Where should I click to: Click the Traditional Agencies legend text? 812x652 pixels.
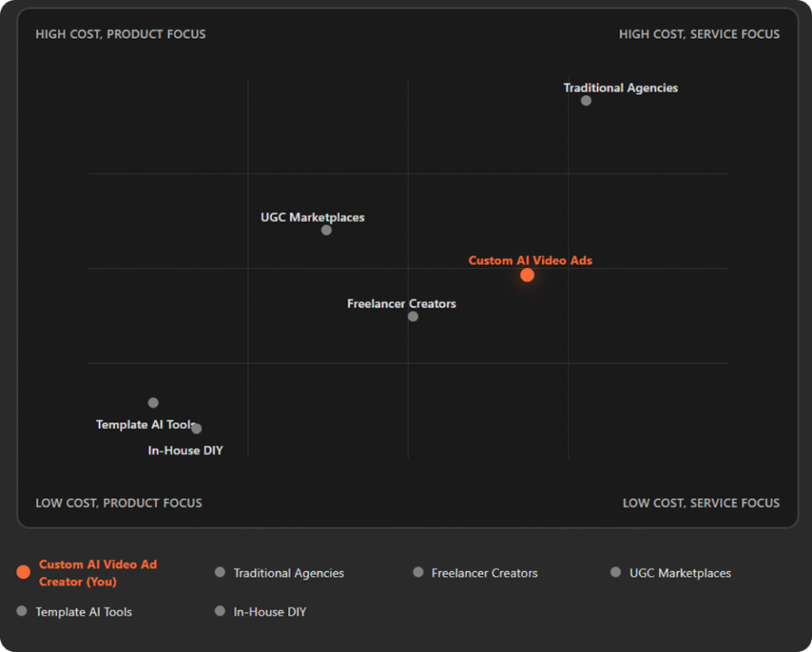coord(289,573)
